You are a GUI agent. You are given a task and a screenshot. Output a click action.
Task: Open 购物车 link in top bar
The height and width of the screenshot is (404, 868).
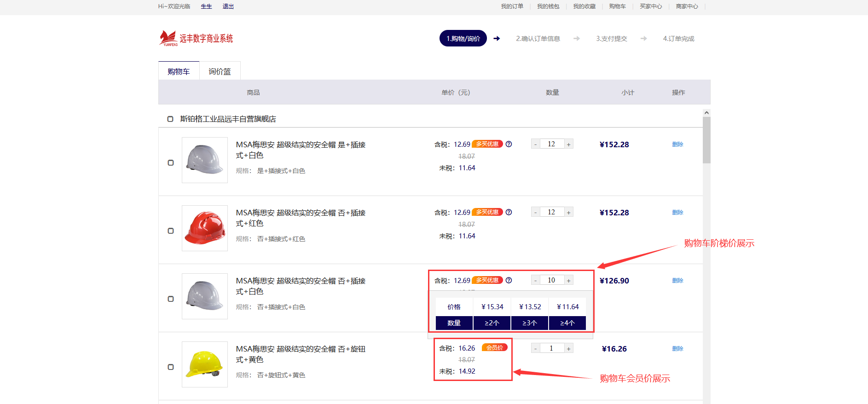[x=618, y=6]
